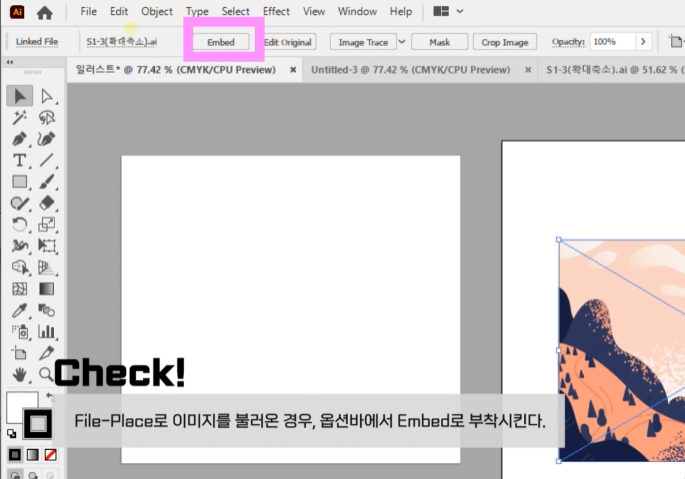Viewport: 685px width, 479px height.
Task: Select the Pen tool
Action: pyautogui.click(x=20, y=139)
